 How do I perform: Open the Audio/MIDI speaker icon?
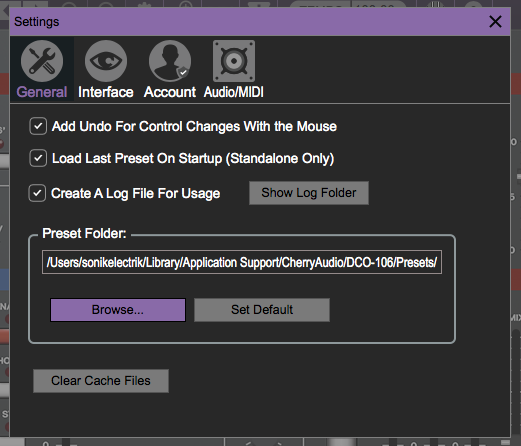234,61
